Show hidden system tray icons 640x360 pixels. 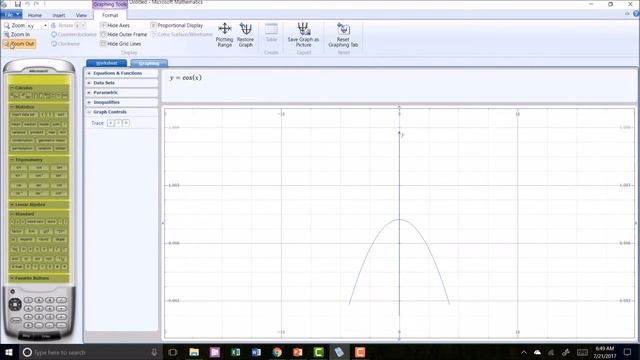[524, 352]
